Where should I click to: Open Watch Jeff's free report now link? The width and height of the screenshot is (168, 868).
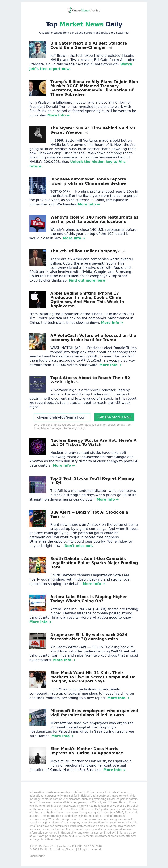[80, 66]
